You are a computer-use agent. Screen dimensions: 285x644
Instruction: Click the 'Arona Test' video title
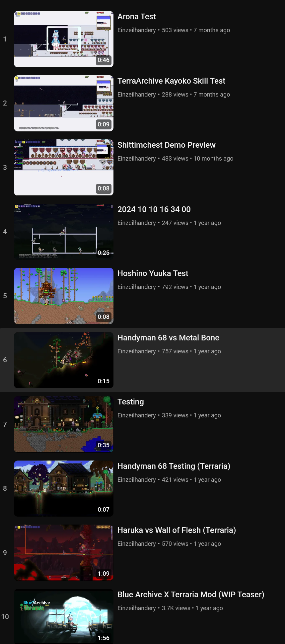pyautogui.click(x=137, y=17)
